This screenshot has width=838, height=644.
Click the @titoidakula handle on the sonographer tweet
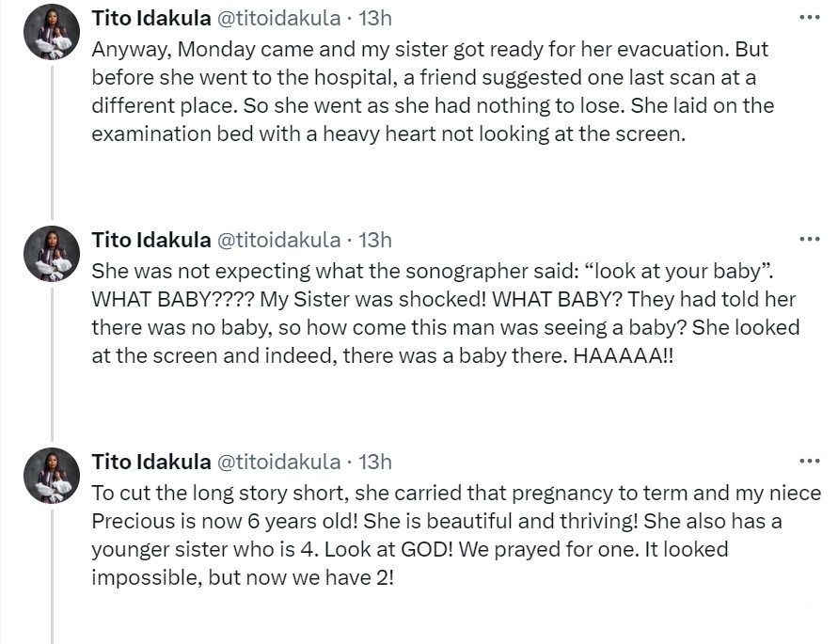(279, 240)
